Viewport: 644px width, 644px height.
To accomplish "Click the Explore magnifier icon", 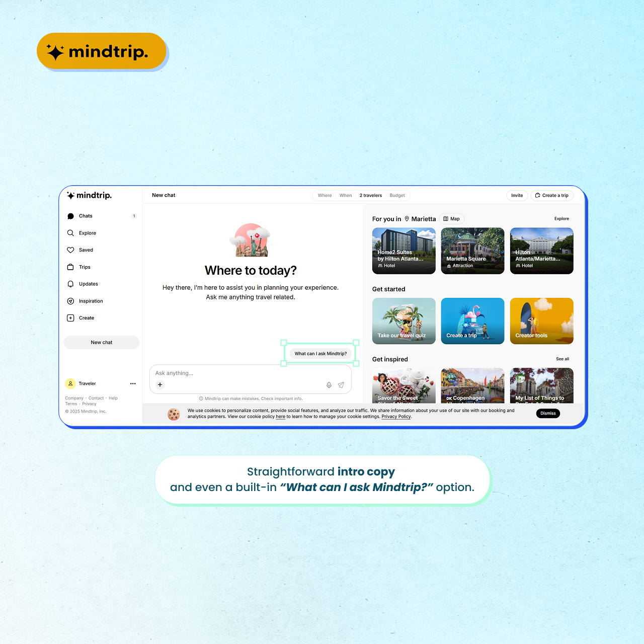I will 70,233.
